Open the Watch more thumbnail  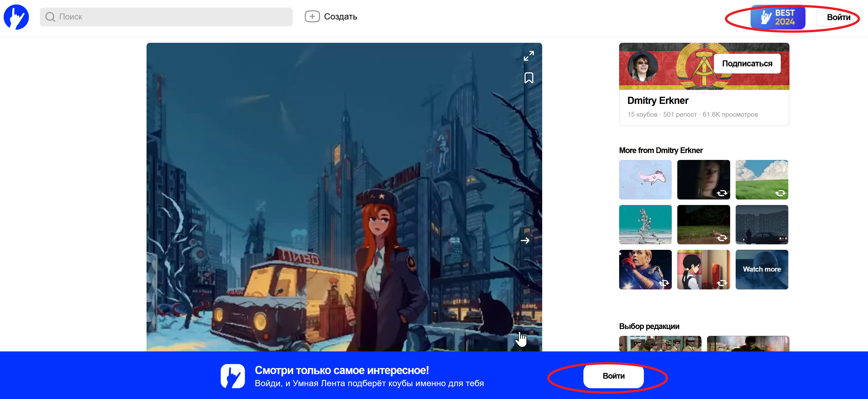762,269
